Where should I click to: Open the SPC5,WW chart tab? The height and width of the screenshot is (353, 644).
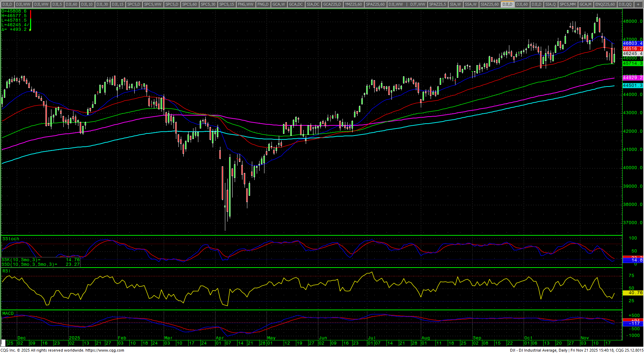pyautogui.click(x=153, y=4)
